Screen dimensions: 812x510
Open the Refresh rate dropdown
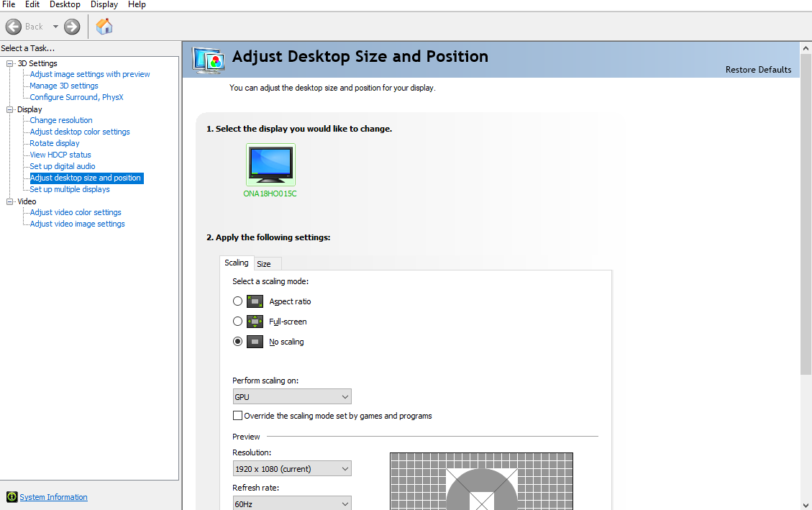(x=292, y=504)
